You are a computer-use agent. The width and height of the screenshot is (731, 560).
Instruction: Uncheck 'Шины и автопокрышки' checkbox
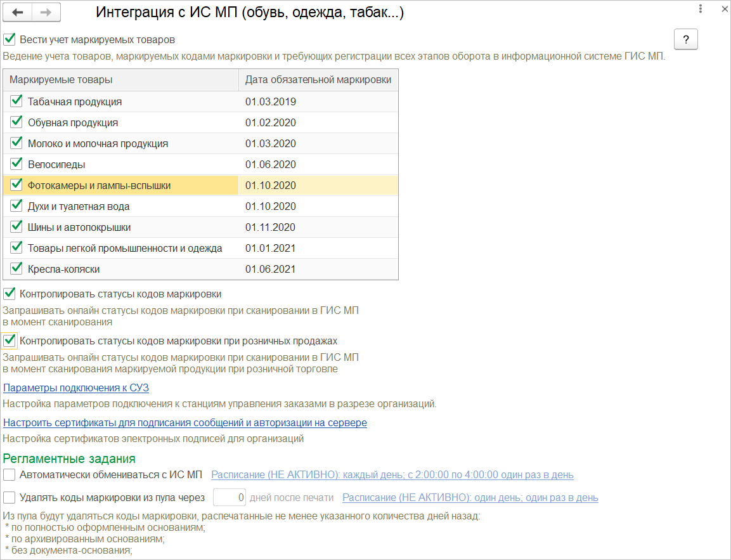click(x=16, y=226)
